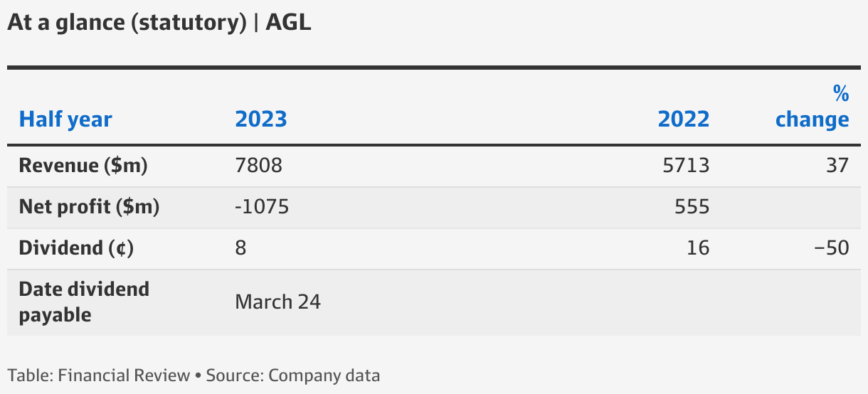Select the net profit value -1075
This screenshot has height=394, width=868.
tap(263, 207)
